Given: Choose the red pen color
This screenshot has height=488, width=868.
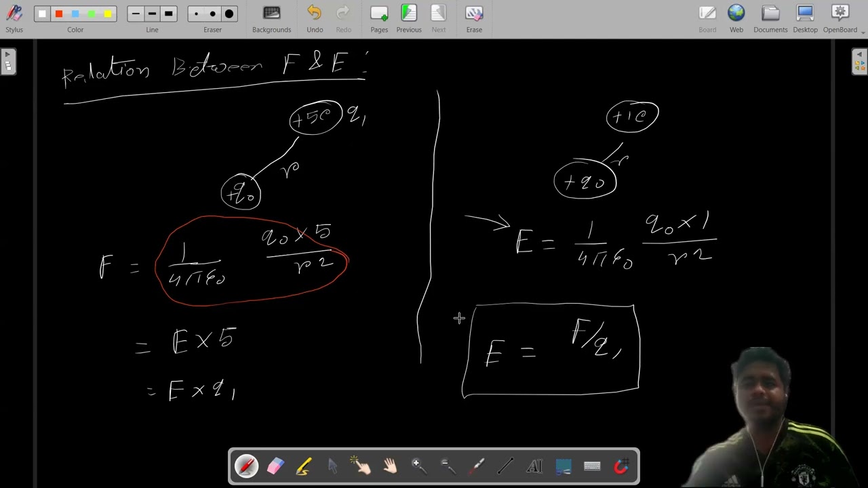Looking at the screenshot, I should tap(59, 14).
